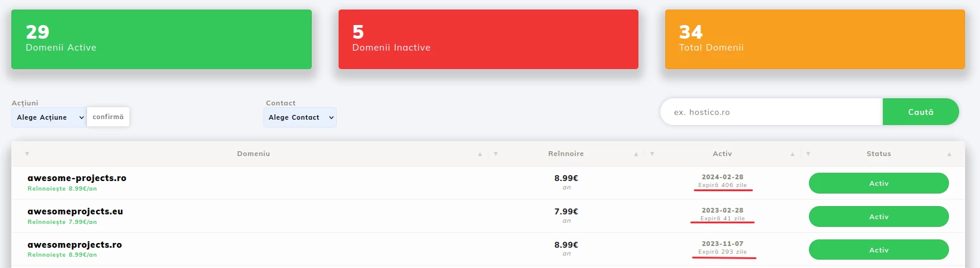
Task: Open the Alege Acțiune dropdown
Action: (49, 117)
